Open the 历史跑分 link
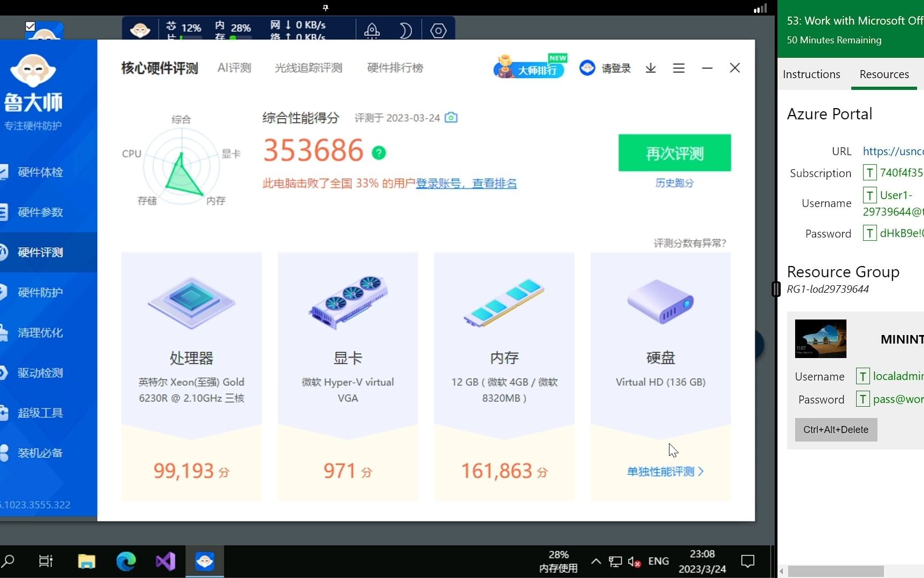The width and height of the screenshot is (924, 578). [x=674, y=183]
